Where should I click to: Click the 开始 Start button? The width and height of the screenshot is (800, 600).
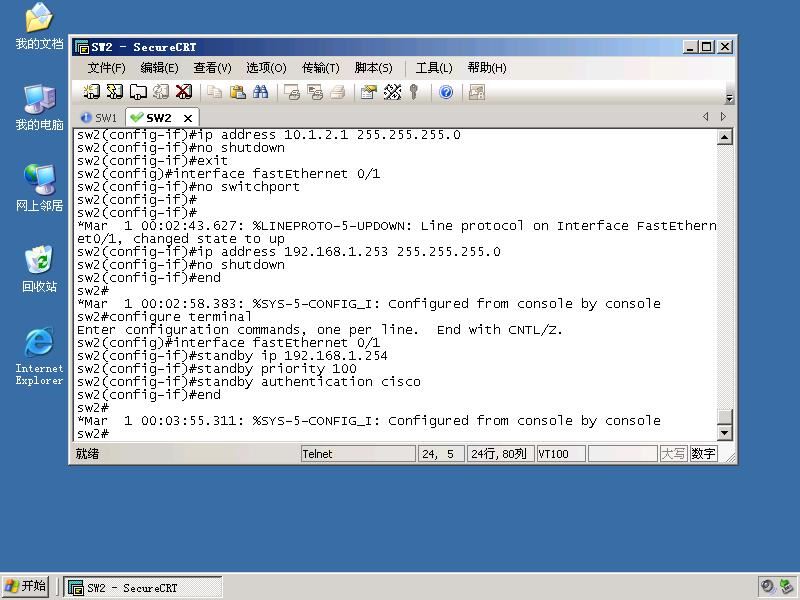coord(26,587)
